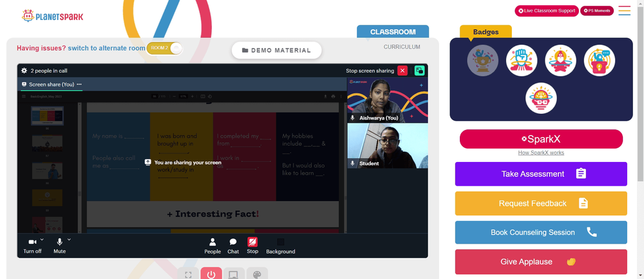Click the PlanetSpark logo
Screen dimensions: 644x279
[52, 16]
